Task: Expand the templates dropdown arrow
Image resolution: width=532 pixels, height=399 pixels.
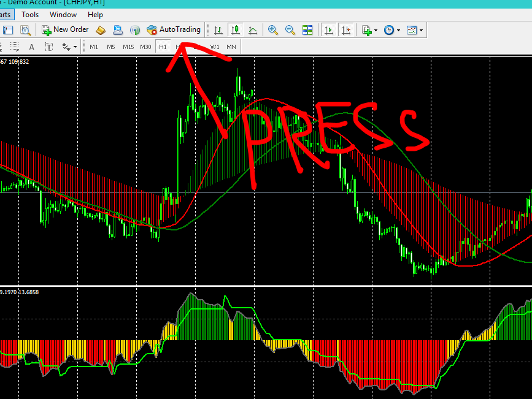Action: 421,30
